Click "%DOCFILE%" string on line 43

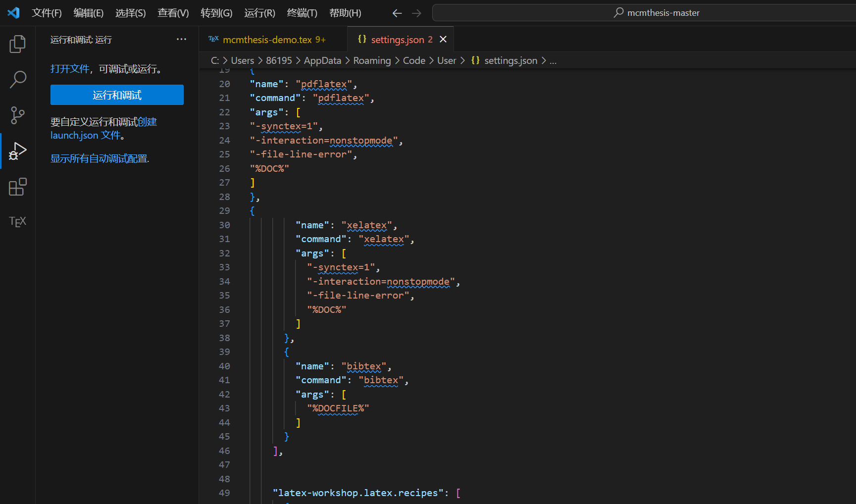338,408
